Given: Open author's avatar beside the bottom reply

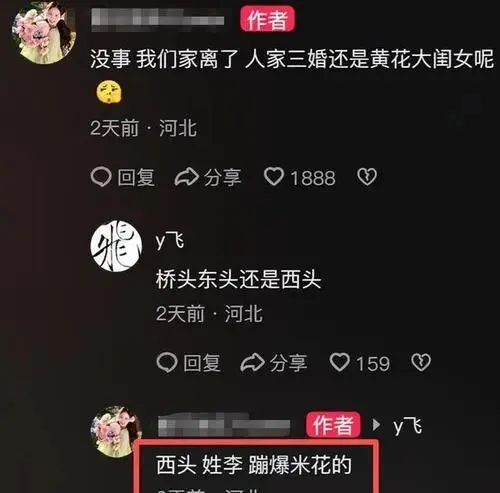Looking at the screenshot, I should (116, 431).
